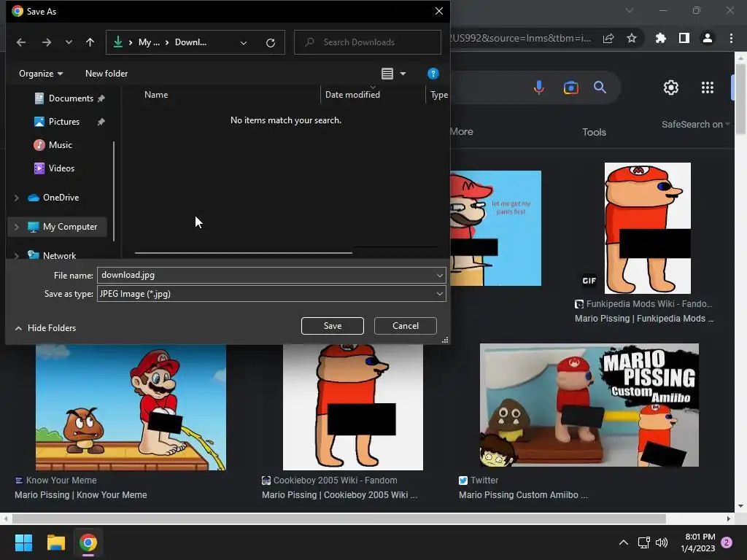Bookmark this page with star icon

(632, 38)
